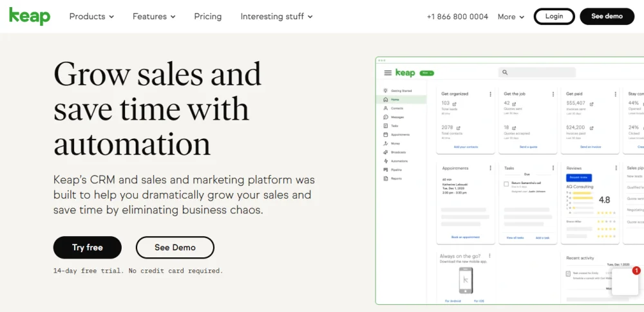Expand the Products dropdown menu
The height and width of the screenshot is (312, 644).
point(91,17)
